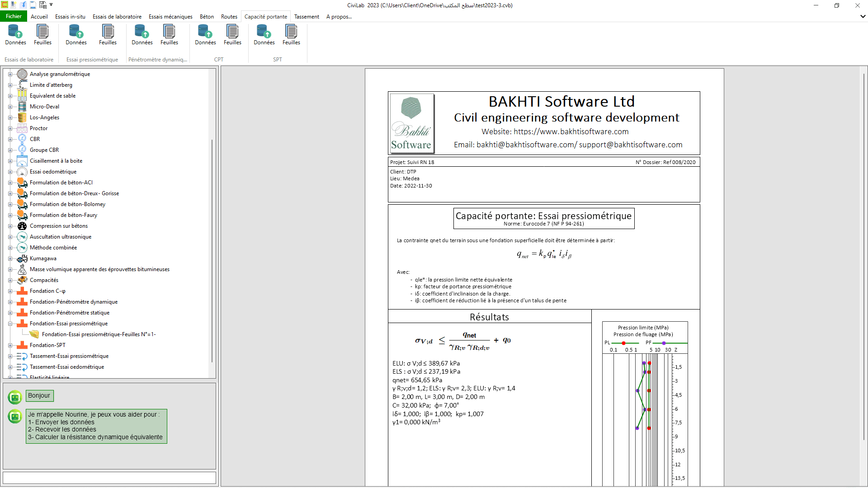The width and height of the screenshot is (868, 488).
Task: Click the Micro-Deval icon in tree
Action: 22,107
